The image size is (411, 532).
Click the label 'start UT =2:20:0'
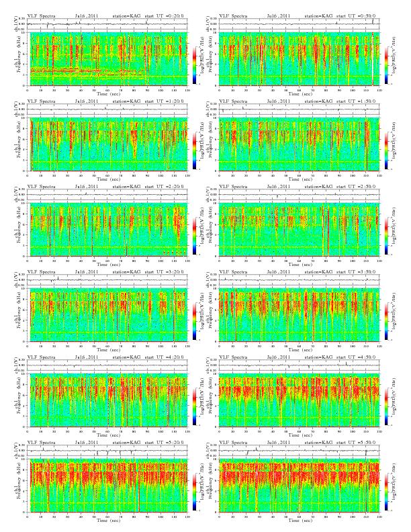(x=165, y=186)
